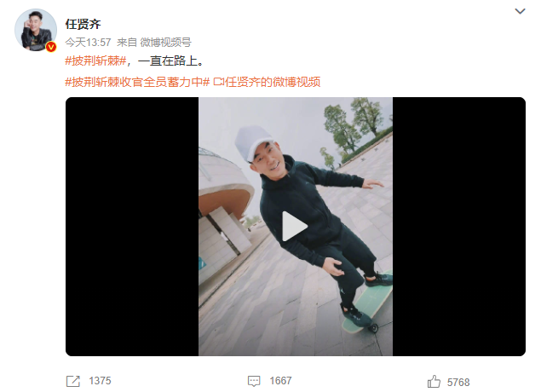Click the verified V badge on avatar
Viewport: 541px width, 392px height.
(51, 47)
